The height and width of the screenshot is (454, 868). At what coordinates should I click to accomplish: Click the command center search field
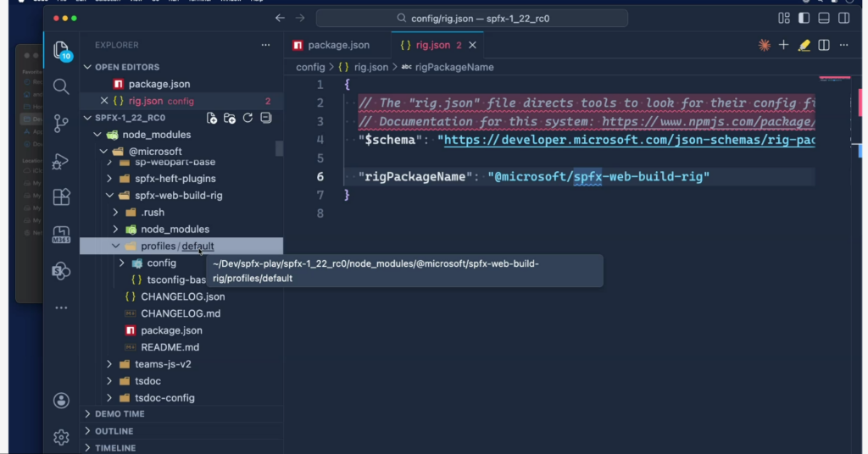pos(472,18)
